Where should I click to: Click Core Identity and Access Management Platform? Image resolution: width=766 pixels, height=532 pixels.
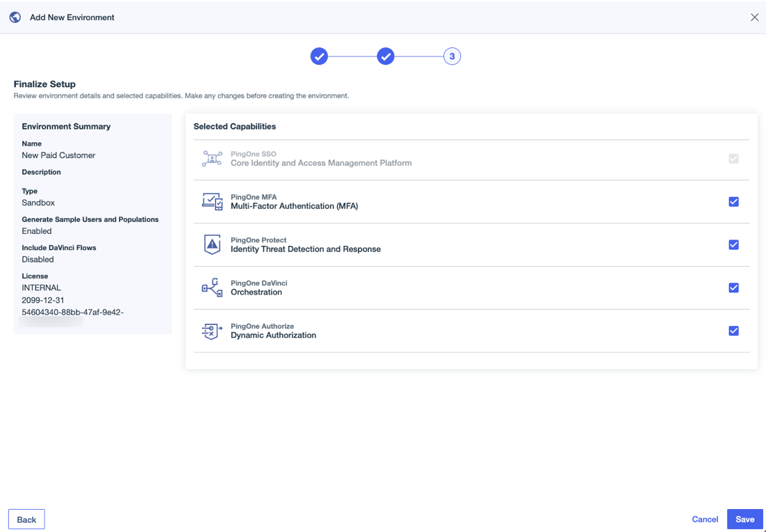(x=321, y=163)
